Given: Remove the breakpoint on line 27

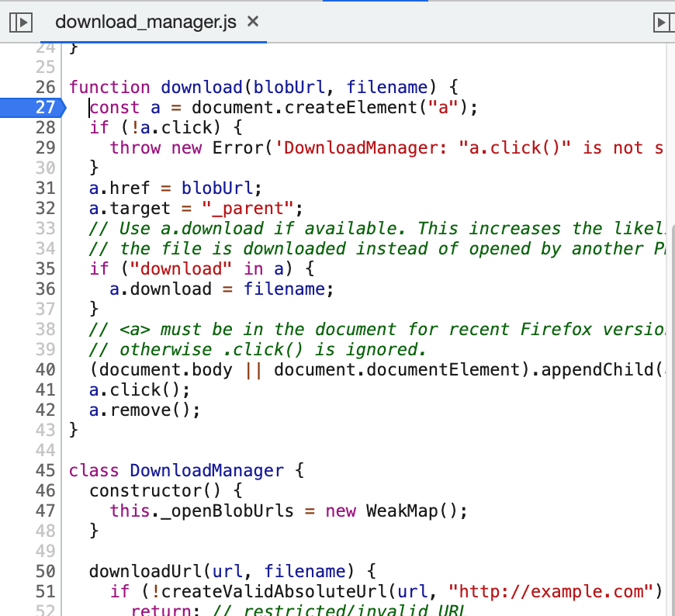Looking at the screenshot, I should (x=44, y=107).
